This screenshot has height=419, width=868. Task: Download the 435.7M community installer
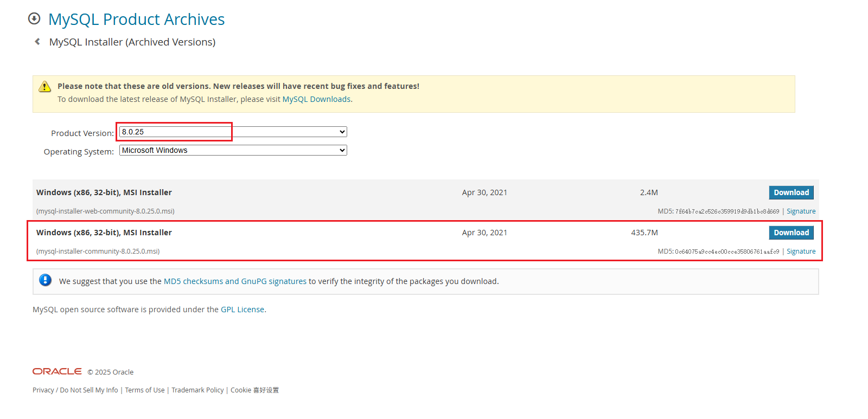point(791,233)
